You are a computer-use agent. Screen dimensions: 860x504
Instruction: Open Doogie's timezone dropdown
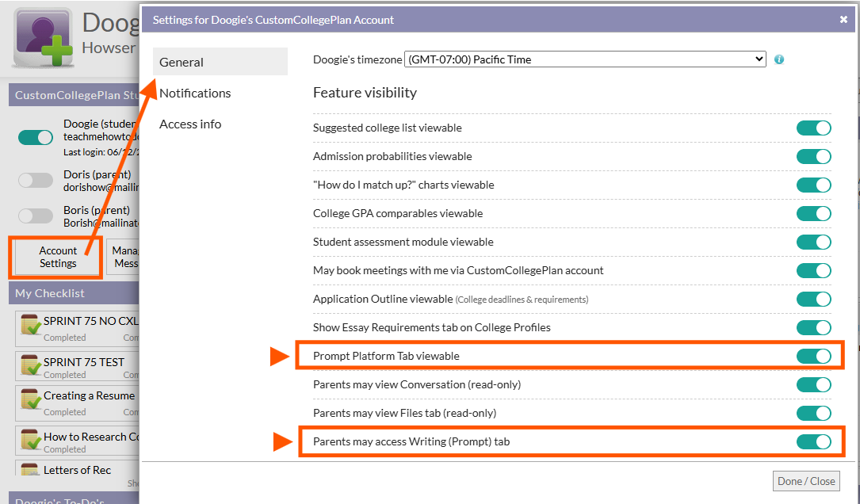click(x=585, y=59)
